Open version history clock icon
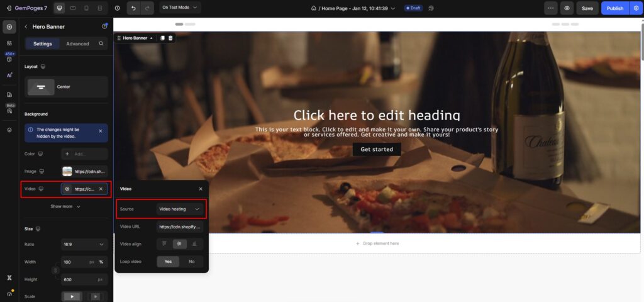This screenshot has width=644, height=302. coord(118,8)
